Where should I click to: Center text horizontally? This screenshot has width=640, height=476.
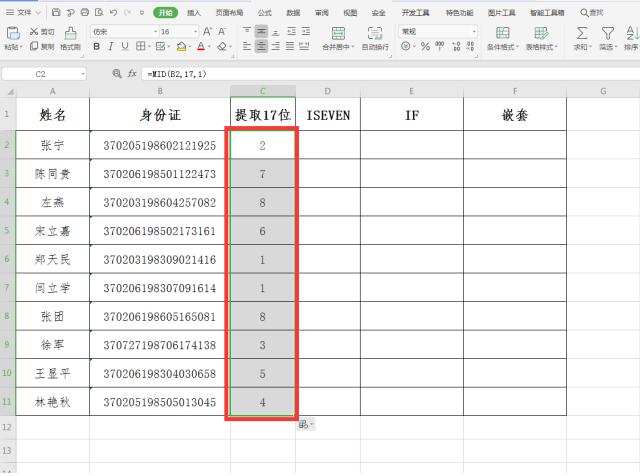(x=261, y=46)
